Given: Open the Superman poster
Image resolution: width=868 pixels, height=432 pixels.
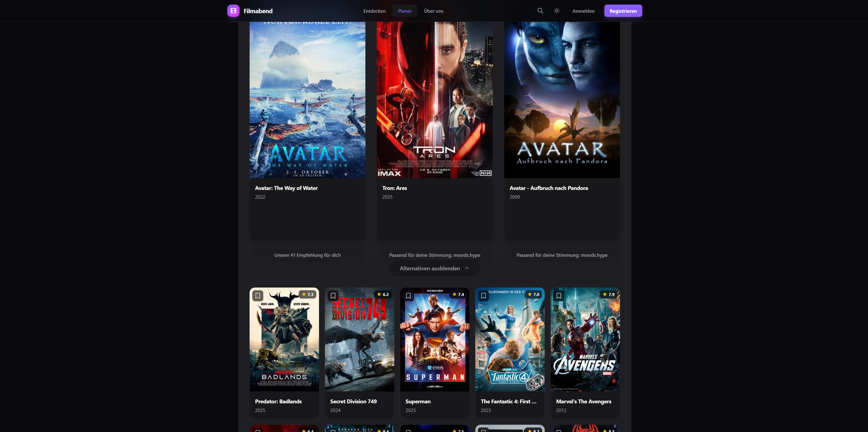Looking at the screenshot, I should tap(435, 339).
